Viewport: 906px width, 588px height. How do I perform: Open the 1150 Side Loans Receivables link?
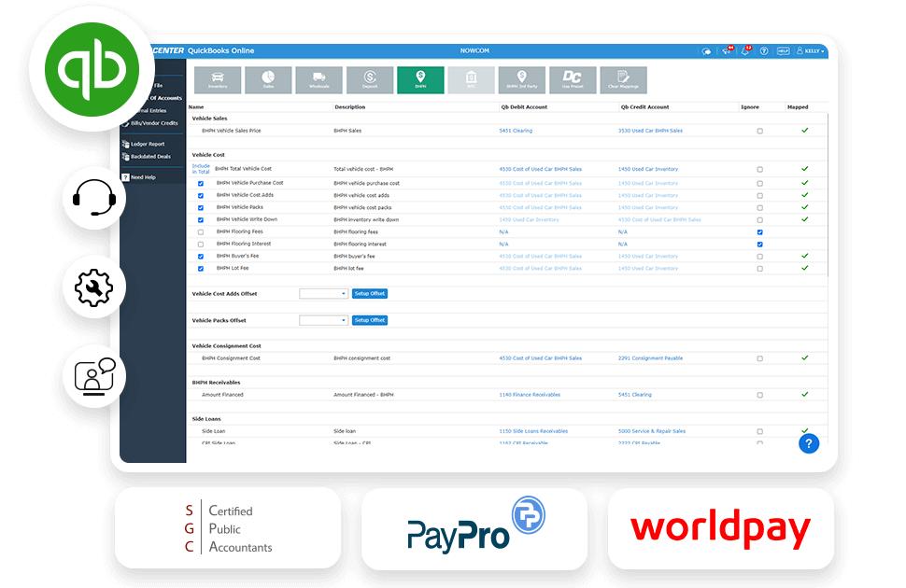click(x=533, y=431)
